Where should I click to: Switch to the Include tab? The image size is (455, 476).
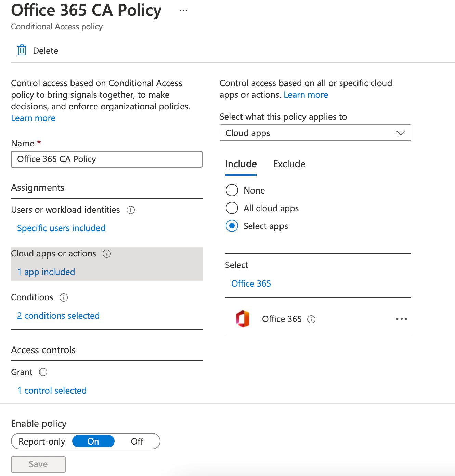241,164
